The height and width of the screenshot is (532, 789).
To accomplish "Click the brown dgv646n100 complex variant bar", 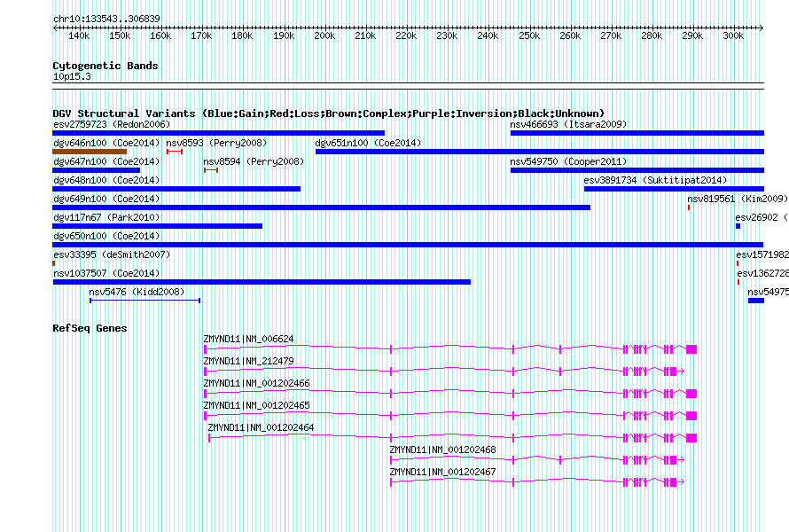I will click(90, 152).
